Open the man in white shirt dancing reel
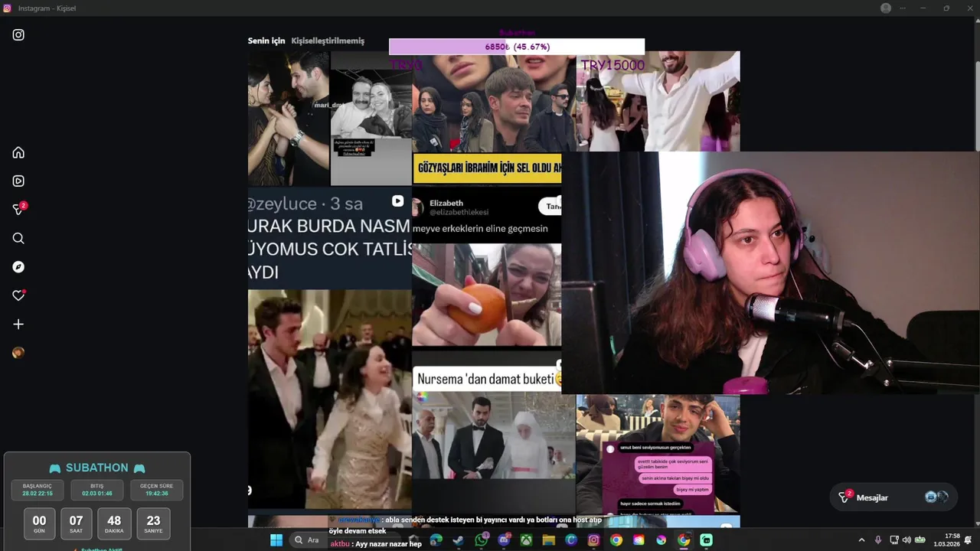980x551 pixels. pos(658,101)
